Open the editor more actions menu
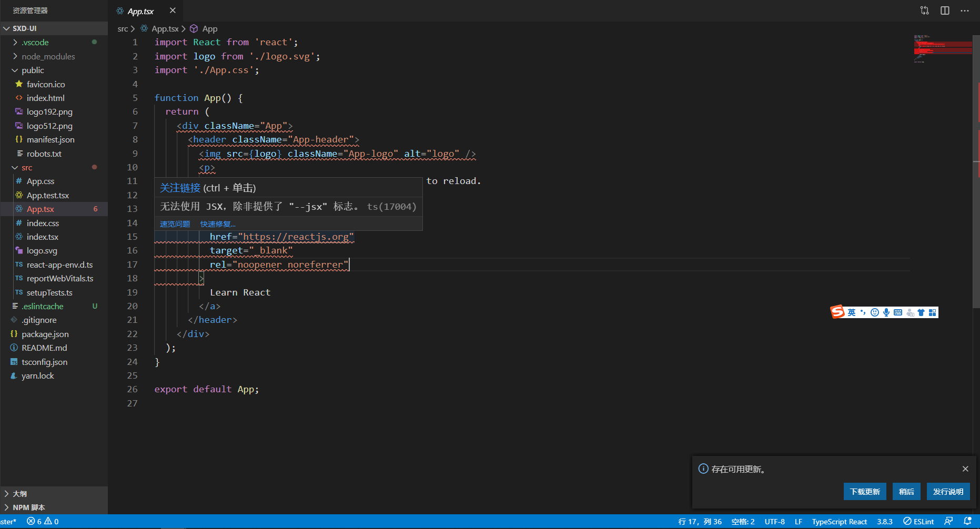 coord(965,11)
